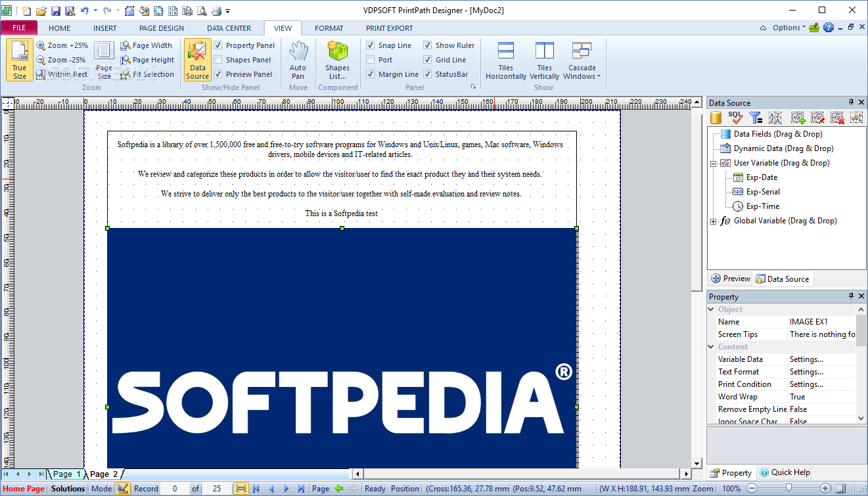
Task: Open the Panel group dialog launcher
Action: pyautogui.click(x=472, y=87)
